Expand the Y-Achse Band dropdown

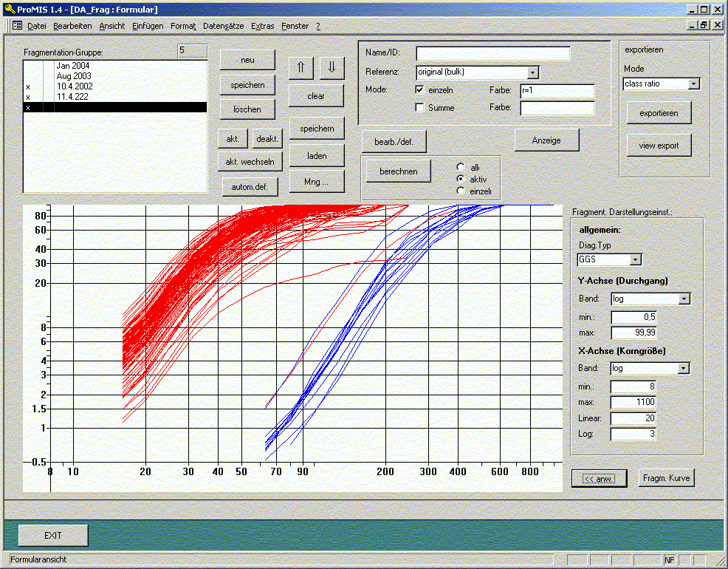click(684, 299)
